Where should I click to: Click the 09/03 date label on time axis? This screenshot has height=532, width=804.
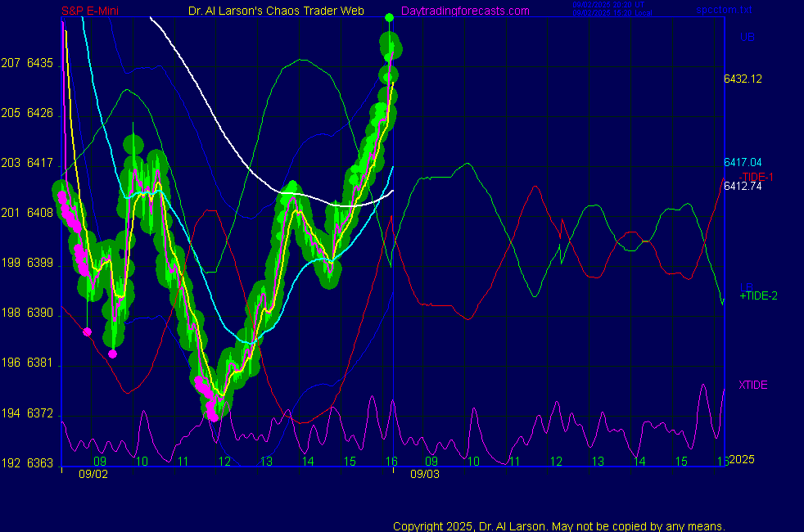pyautogui.click(x=425, y=474)
